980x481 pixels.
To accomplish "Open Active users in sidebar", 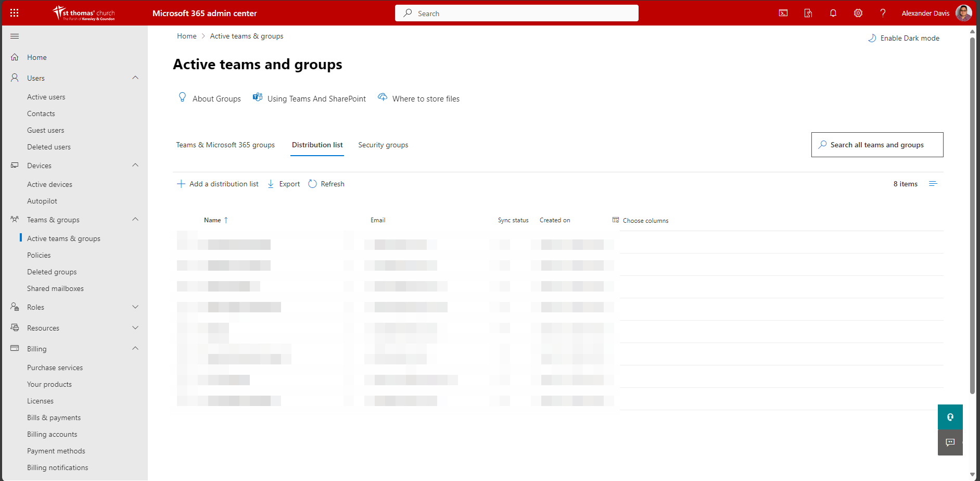I will pos(46,97).
